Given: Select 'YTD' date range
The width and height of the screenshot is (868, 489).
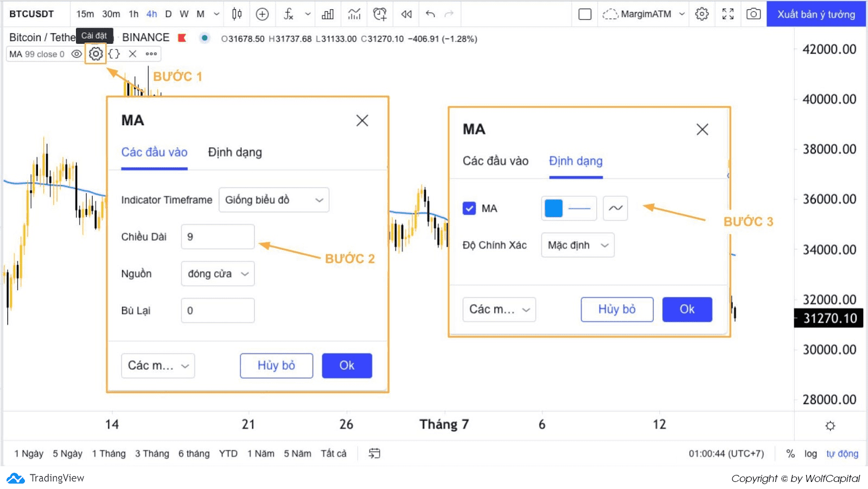Looking at the screenshot, I should [x=228, y=454].
